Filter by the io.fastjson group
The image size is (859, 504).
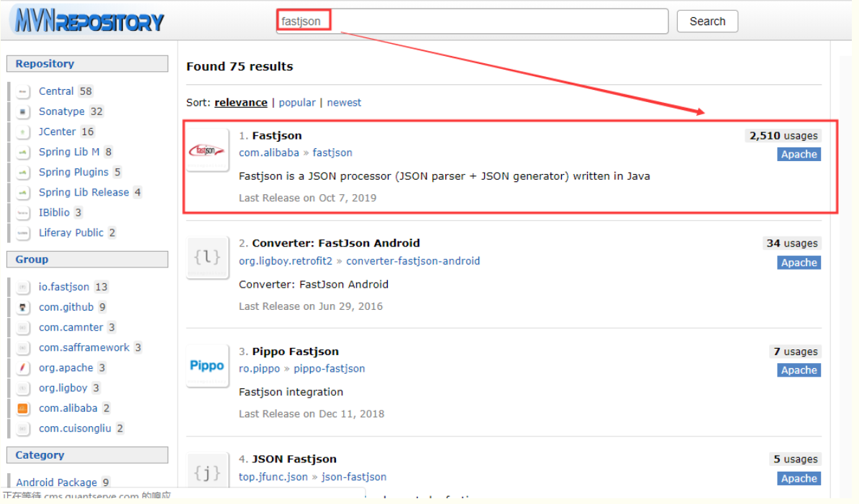(63, 287)
